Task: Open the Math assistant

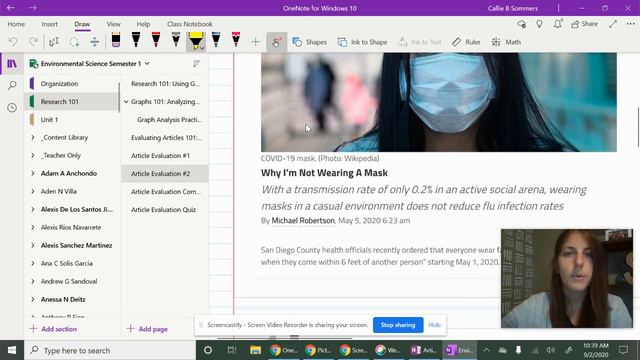Action: tap(506, 42)
